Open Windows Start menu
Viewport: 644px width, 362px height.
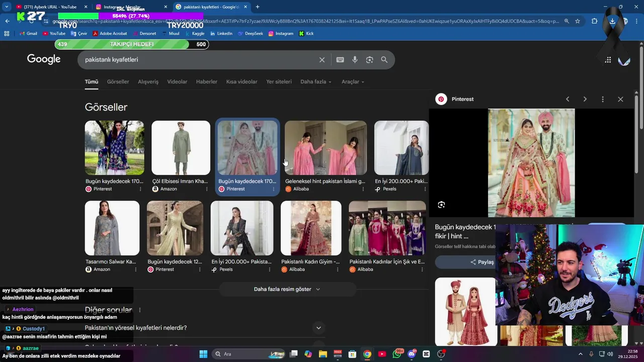point(203,354)
